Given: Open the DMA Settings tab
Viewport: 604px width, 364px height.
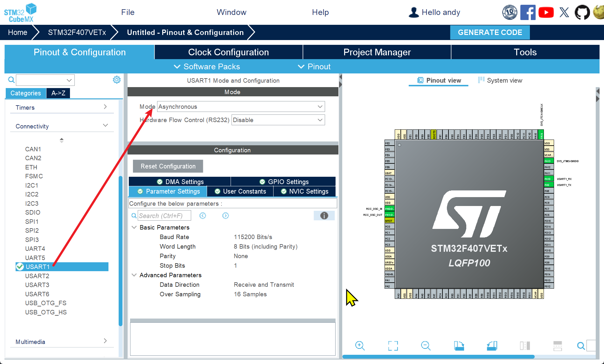Looking at the screenshot, I should pos(180,182).
